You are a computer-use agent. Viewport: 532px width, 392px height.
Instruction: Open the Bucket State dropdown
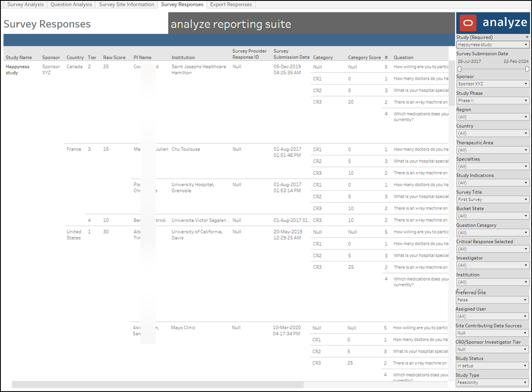pyautogui.click(x=493, y=216)
